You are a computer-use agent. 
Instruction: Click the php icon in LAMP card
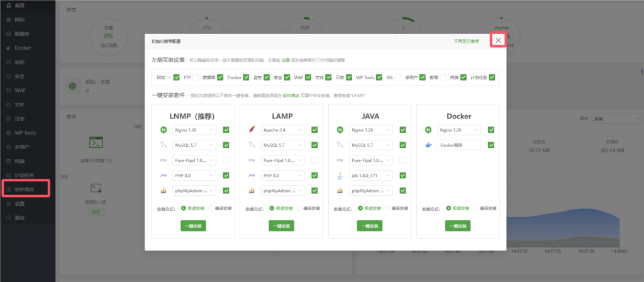click(x=252, y=176)
